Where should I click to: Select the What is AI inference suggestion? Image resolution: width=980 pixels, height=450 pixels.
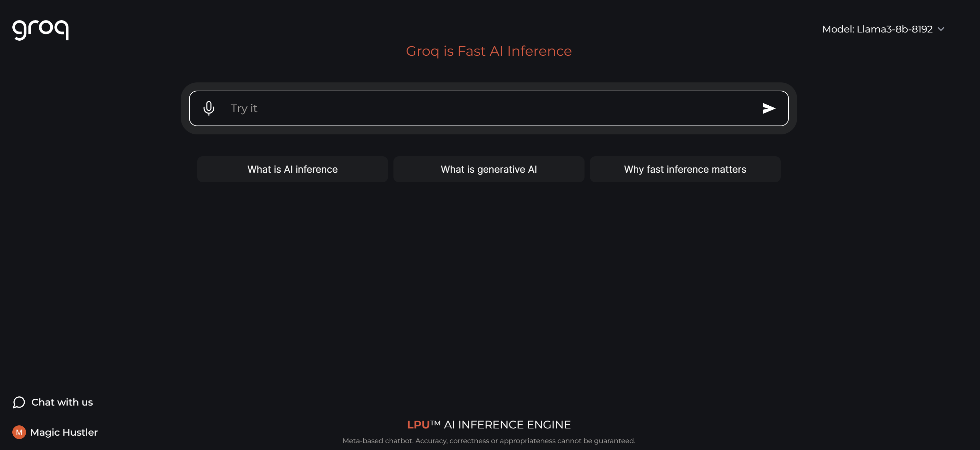[292, 169]
